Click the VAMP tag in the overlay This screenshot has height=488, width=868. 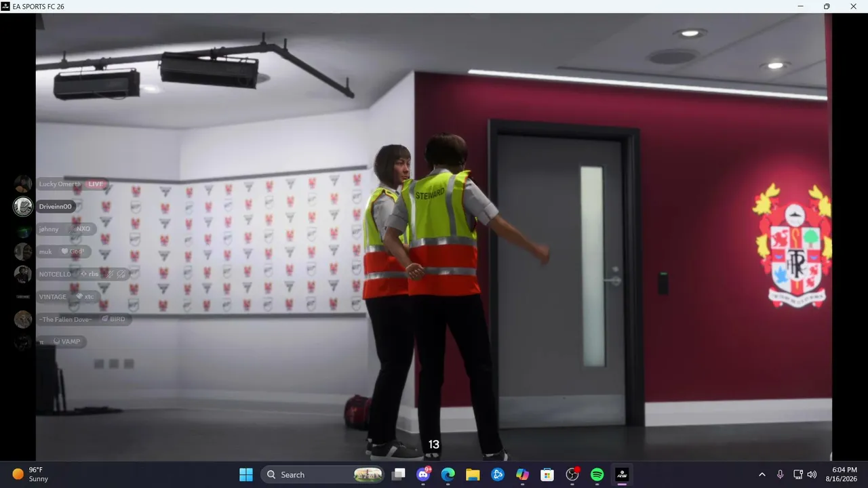pyautogui.click(x=66, y=342)
